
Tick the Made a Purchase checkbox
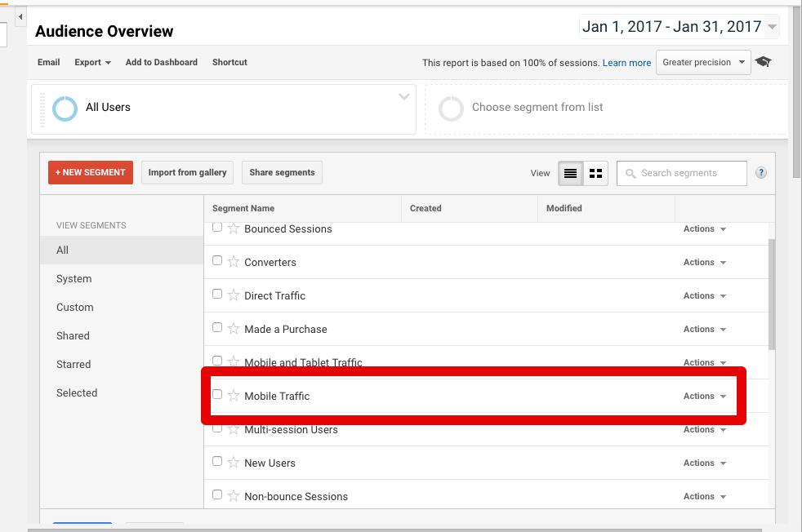[217, 327]
